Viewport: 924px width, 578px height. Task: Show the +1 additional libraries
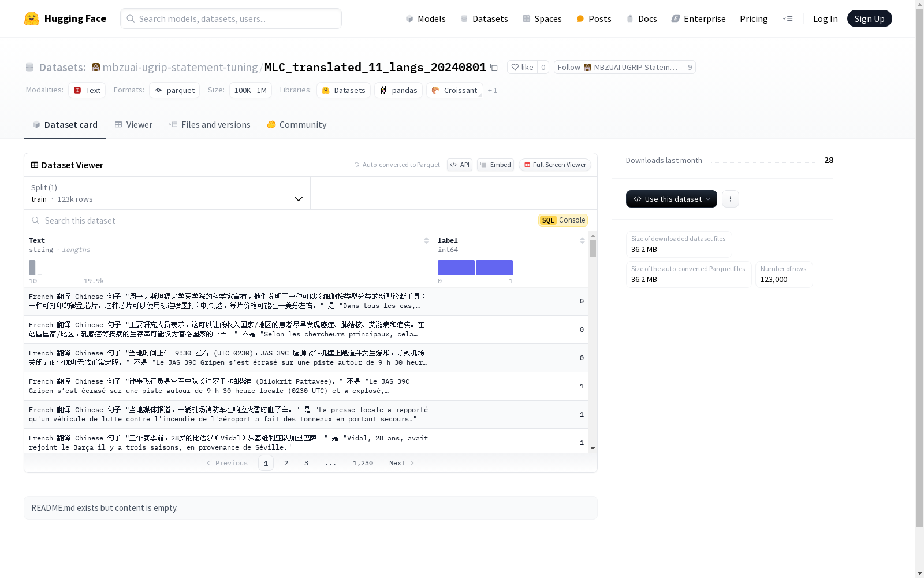pyautogui.click(x=493, y=90)
